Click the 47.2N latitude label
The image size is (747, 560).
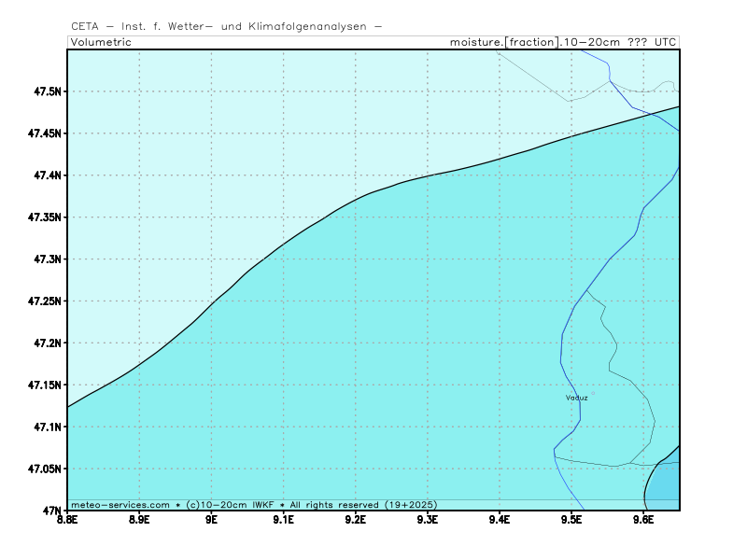tap(48, 343)
